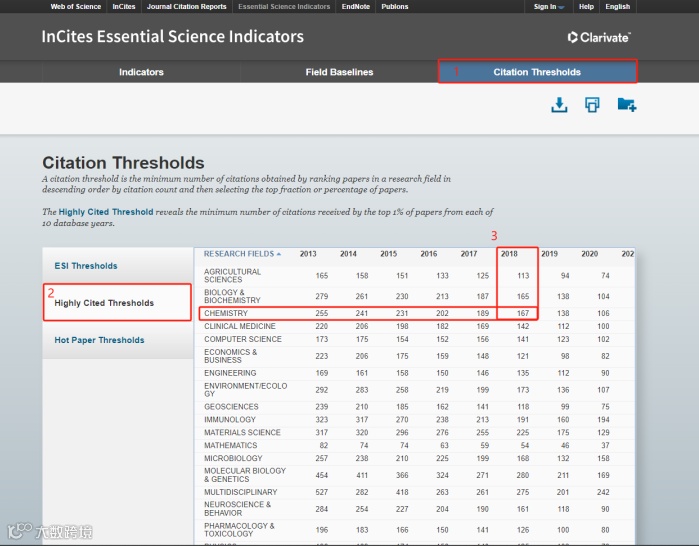Select ESI Thresholds in sidebar
Screen dimensions: 699x546
click(x=86, y=266)
